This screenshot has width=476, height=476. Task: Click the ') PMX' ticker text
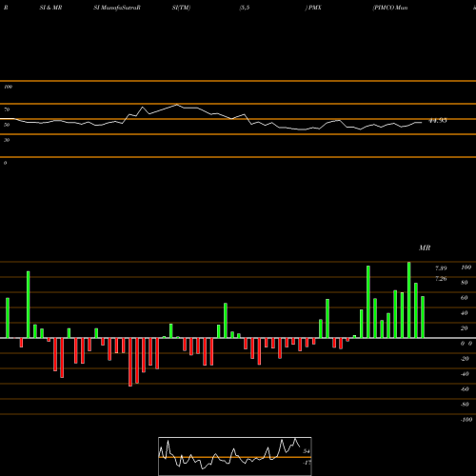(x=313, y=8)
